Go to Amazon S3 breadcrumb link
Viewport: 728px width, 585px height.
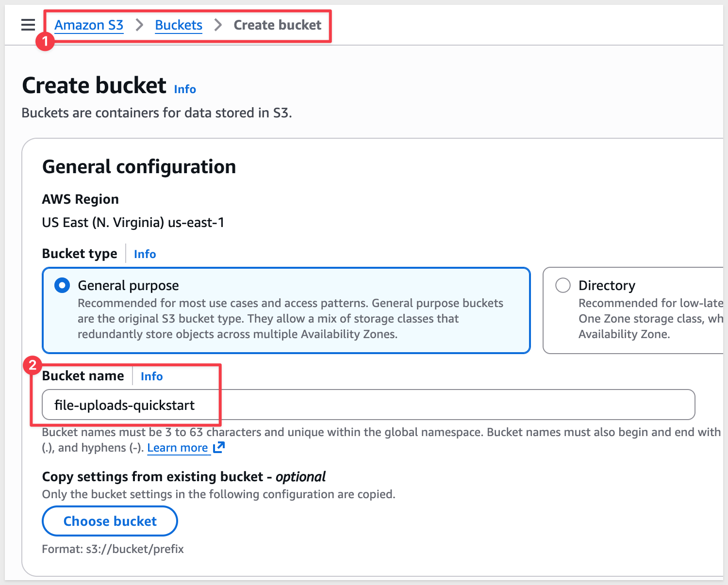[x=89, y=25]
